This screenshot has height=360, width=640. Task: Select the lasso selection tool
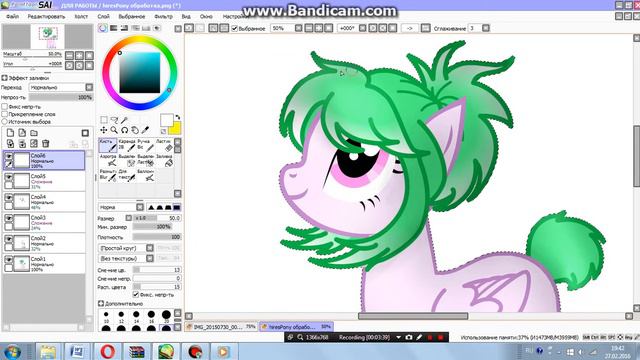click(114, 120)
